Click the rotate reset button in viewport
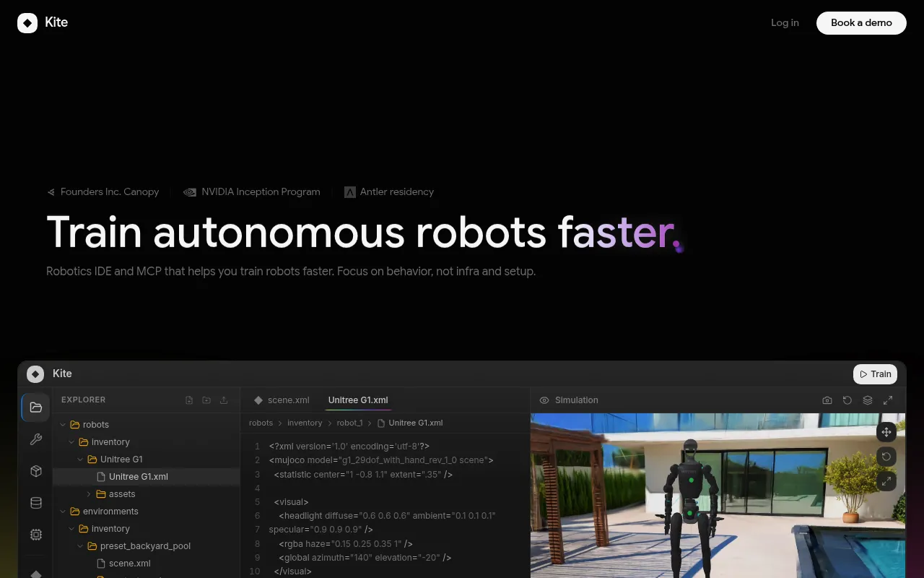The width and height of the screenshot is (924, 578). [x=886, y=457]
